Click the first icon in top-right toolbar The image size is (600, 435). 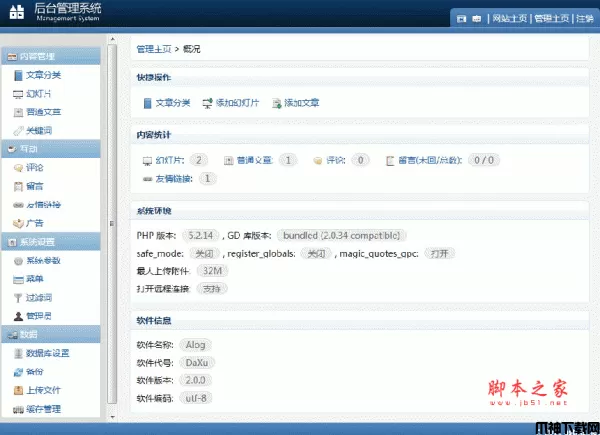(x=461, y=19)
